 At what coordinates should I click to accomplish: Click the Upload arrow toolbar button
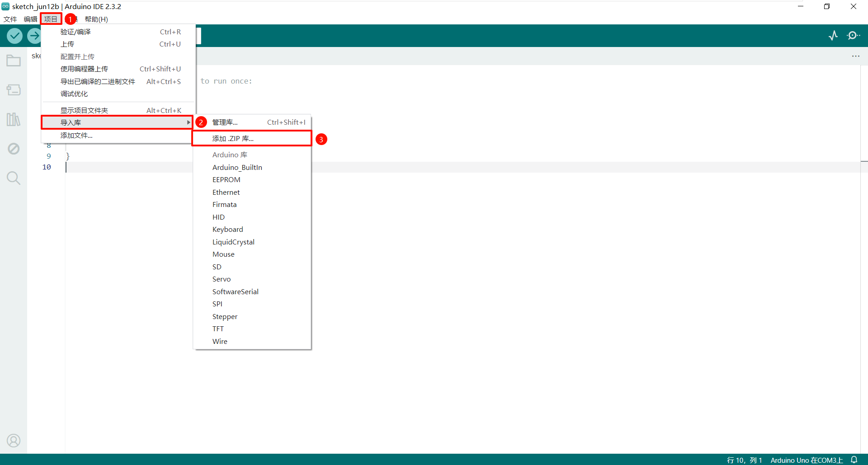point(34,36)
